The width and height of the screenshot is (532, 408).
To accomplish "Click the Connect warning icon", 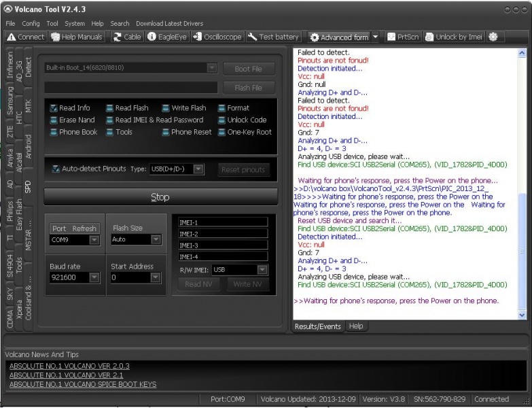I will [11, 37].
